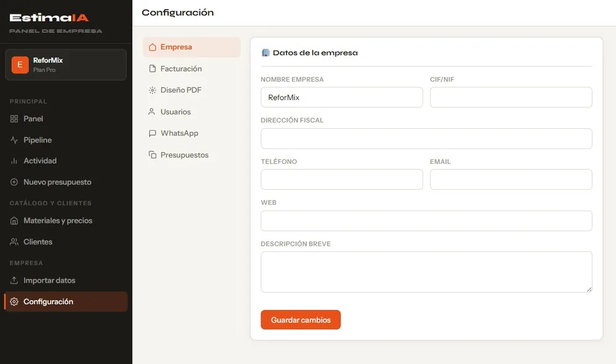Click the Diseño PDF sun icon

point(152,91)
